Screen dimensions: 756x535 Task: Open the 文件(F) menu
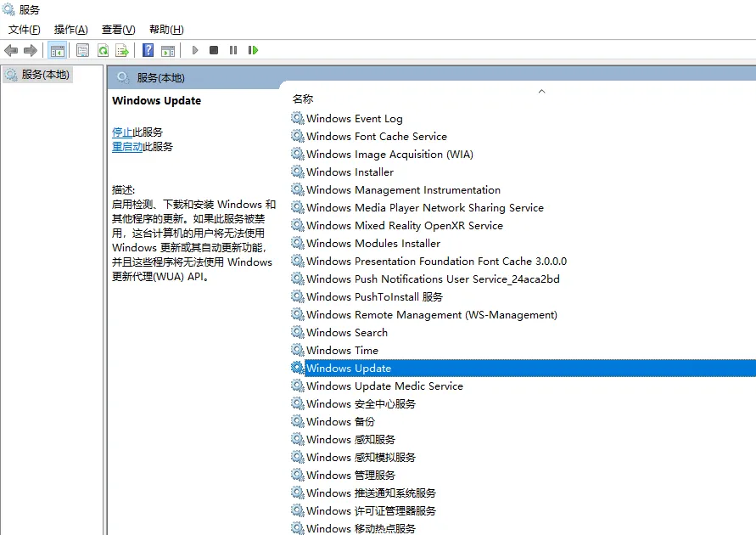[25, 30]
